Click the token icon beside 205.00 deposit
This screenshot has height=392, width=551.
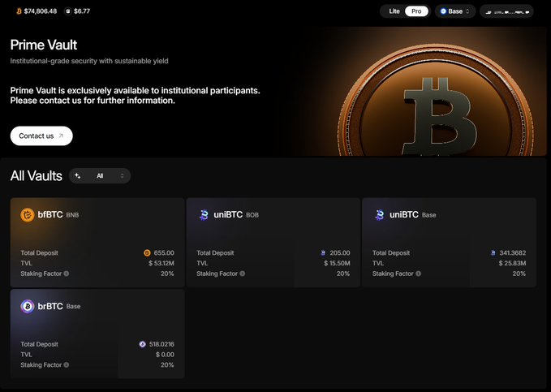pyautogui.click(x=323, y=252)
